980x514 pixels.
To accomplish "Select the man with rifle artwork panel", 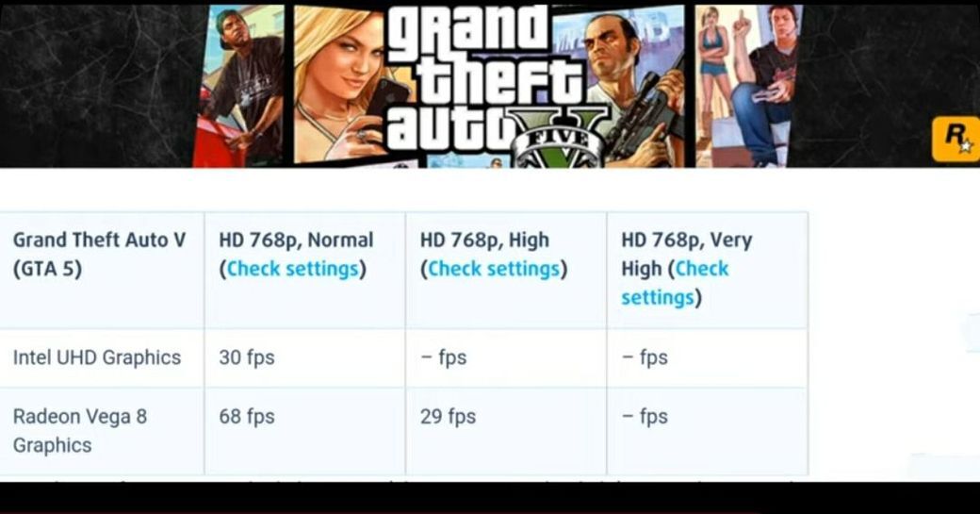I will pyautogui.click(x=631, y=88).
